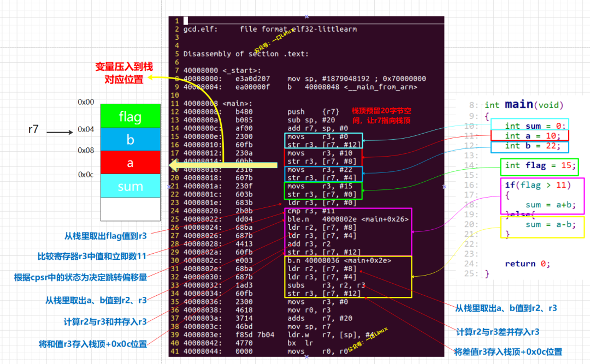The height and width of the screenshot is (364, 590).
Task: Click the red note 栈顶预留20字节空间
Action: tap(381, 116)
